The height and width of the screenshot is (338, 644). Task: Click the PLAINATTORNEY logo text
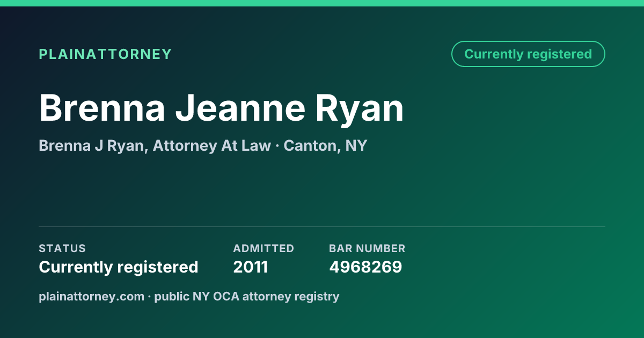click(105, 54)
